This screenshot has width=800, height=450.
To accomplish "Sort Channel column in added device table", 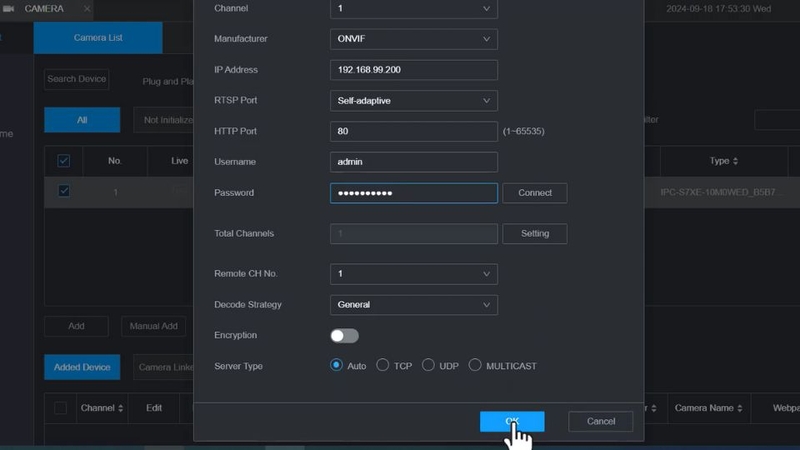I will coord(120,408).
